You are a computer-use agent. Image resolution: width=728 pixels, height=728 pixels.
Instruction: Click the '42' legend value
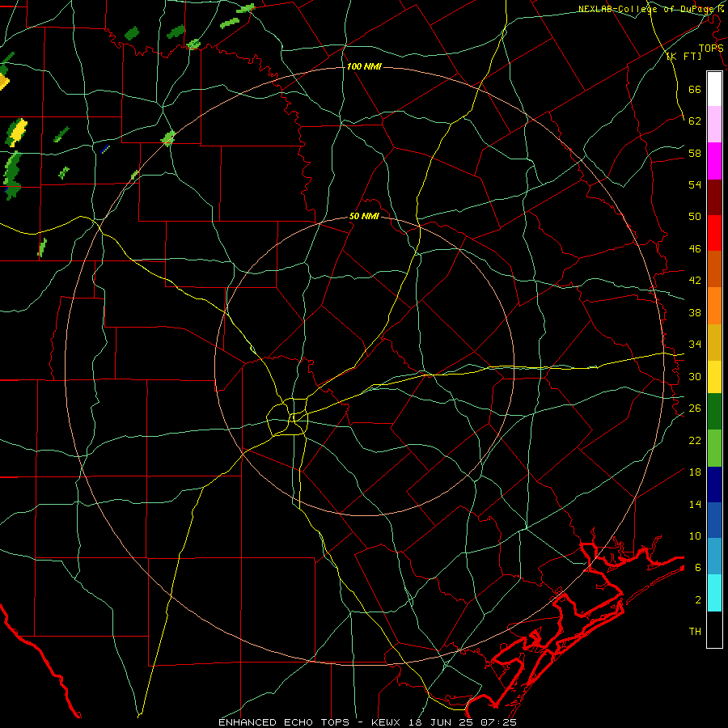tap(695, 281)
